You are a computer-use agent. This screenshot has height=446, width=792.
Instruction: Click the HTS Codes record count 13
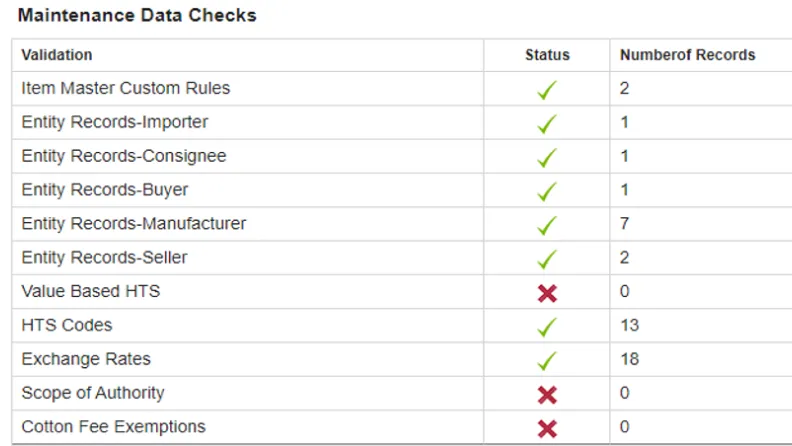click(x=629, y=325)
